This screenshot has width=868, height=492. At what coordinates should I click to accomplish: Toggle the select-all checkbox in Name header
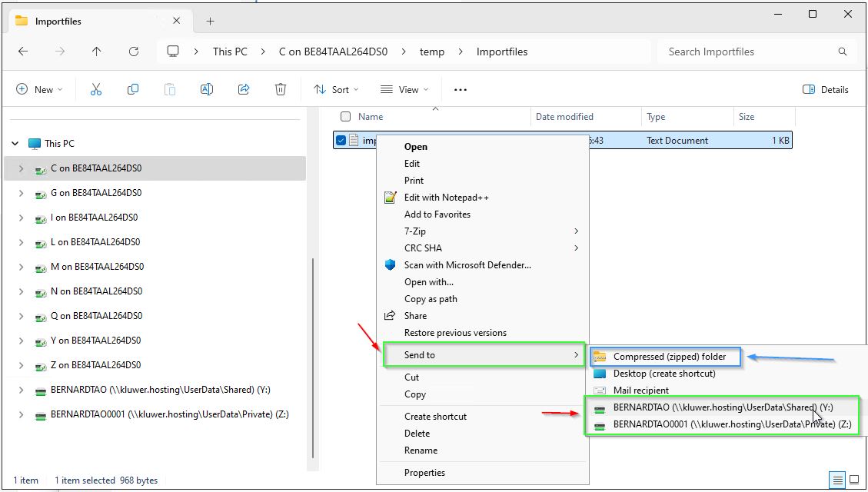tap(345, 117)
